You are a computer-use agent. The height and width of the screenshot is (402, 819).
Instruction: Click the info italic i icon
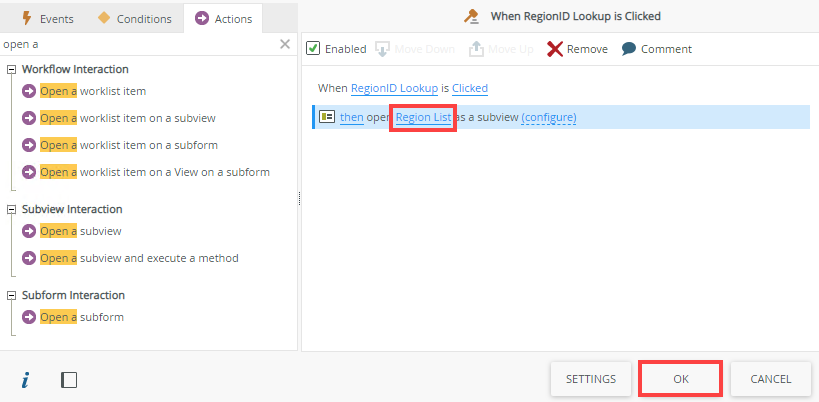click(26, 380)
